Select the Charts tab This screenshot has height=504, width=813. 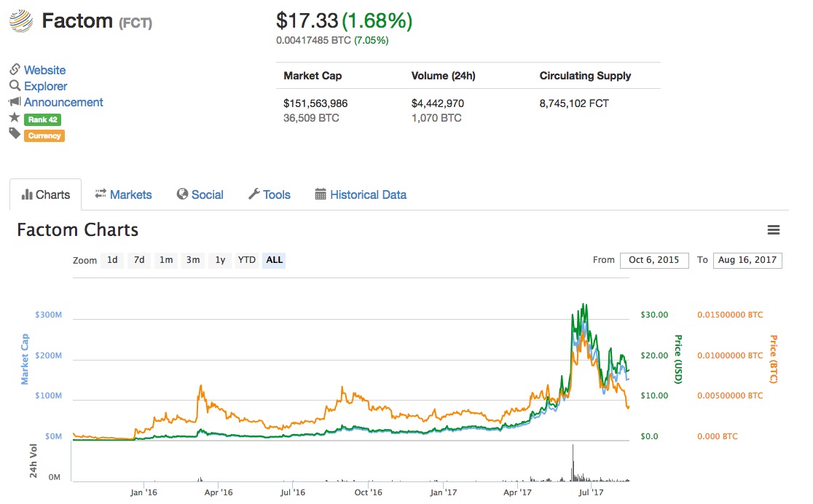(46, 194)
